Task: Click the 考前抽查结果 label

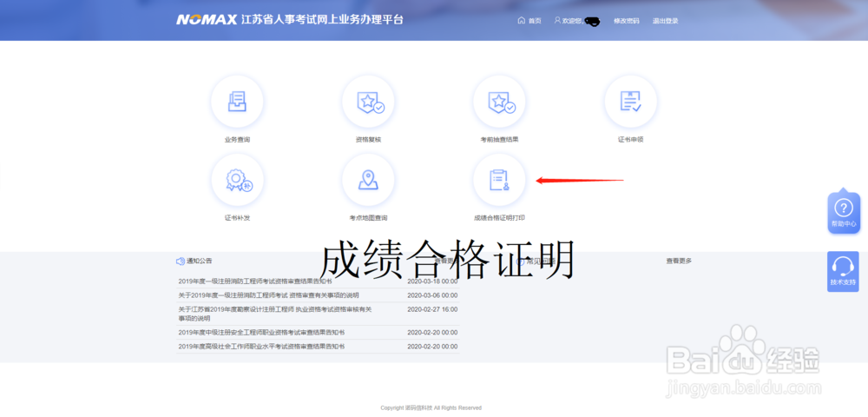Action: 499,140
